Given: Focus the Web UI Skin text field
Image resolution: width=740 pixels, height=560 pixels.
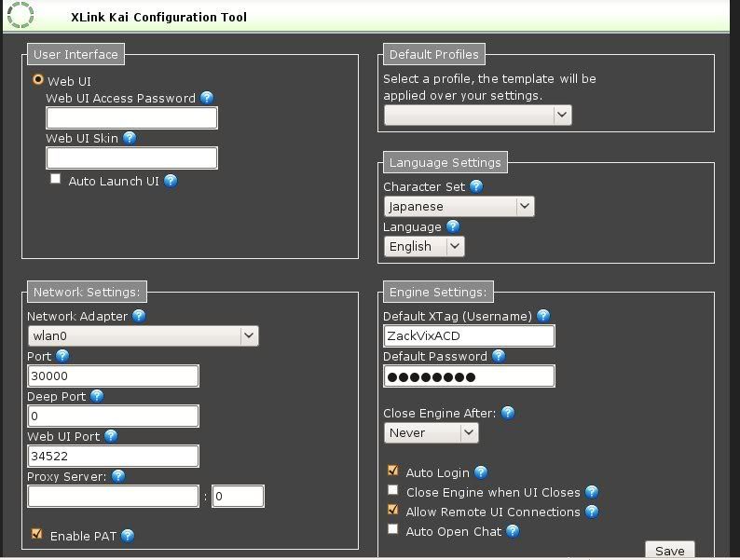Looking at the screenshot, I should (131, 158).
